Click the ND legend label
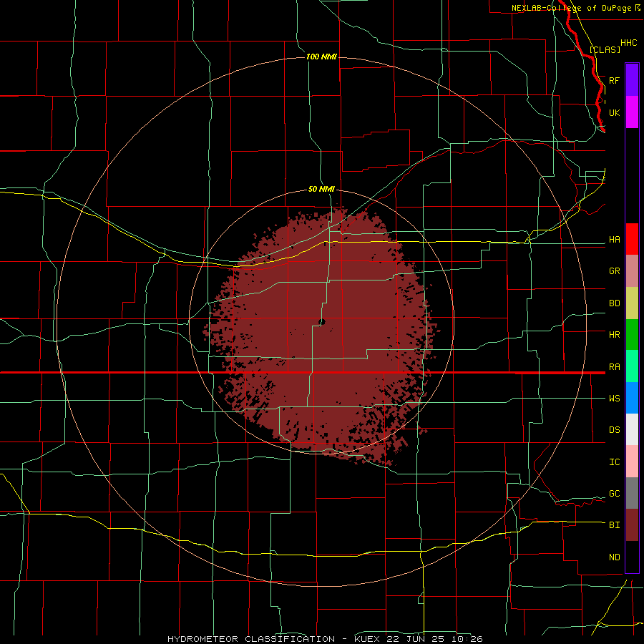644x644 pixels. pyautogui.click(x=614, y=557)
